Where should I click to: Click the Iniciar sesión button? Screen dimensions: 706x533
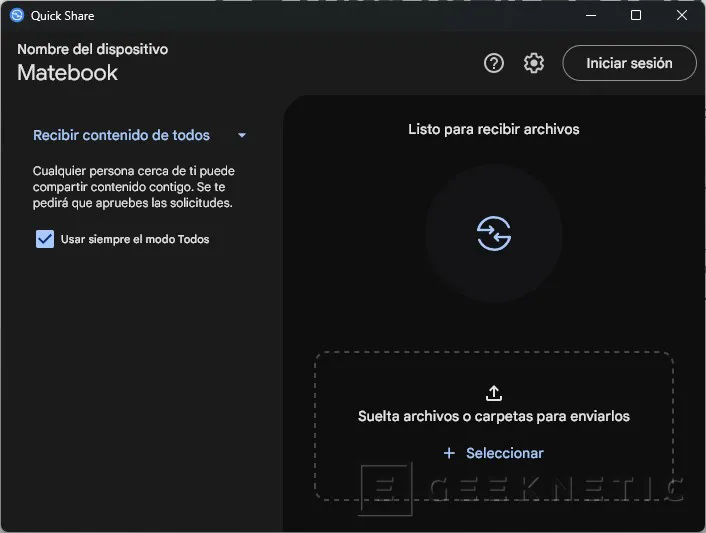[629, 63]
